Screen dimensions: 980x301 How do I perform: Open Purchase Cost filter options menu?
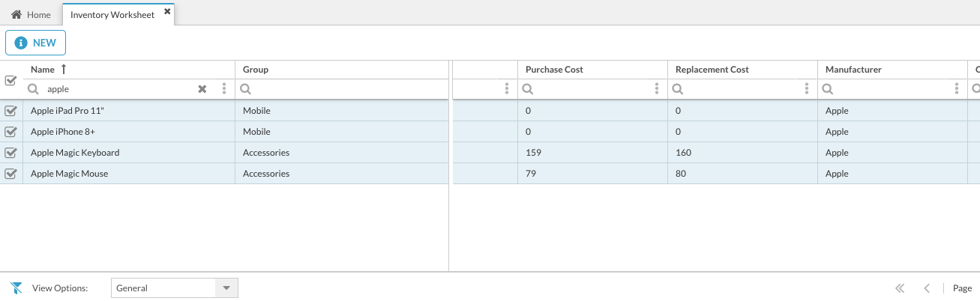click(657, 89)
